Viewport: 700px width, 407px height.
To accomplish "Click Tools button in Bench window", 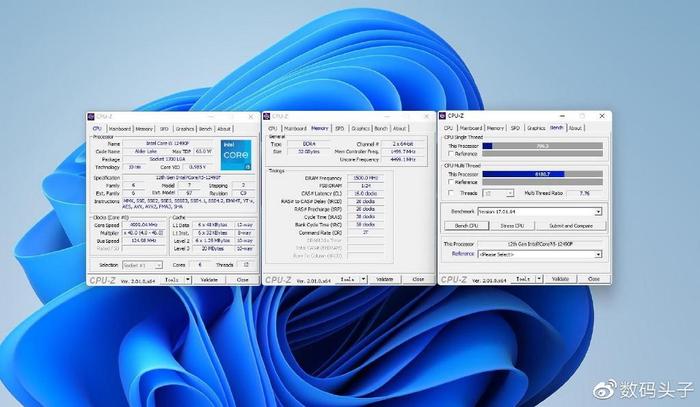I will (x=523, y=279).
